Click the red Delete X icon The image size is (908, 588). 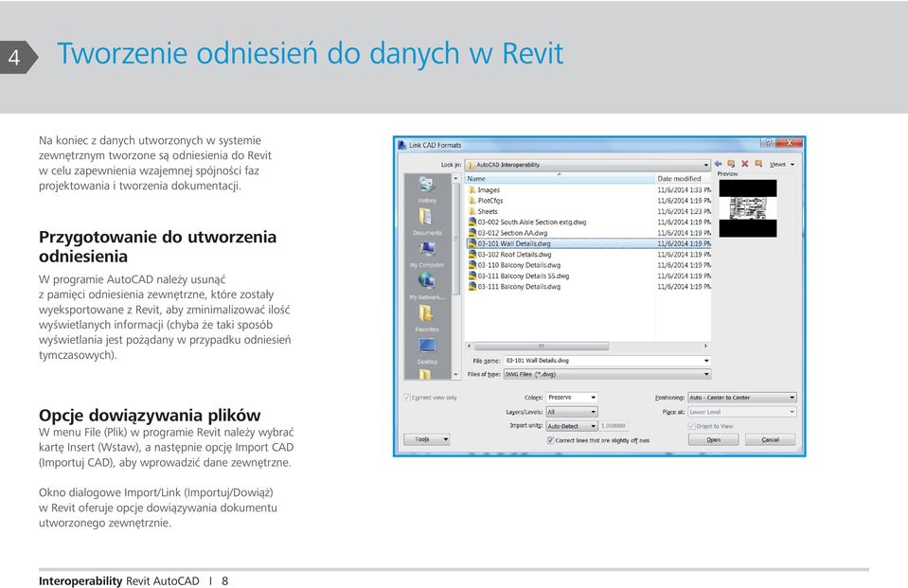click(x=745, y=164)
